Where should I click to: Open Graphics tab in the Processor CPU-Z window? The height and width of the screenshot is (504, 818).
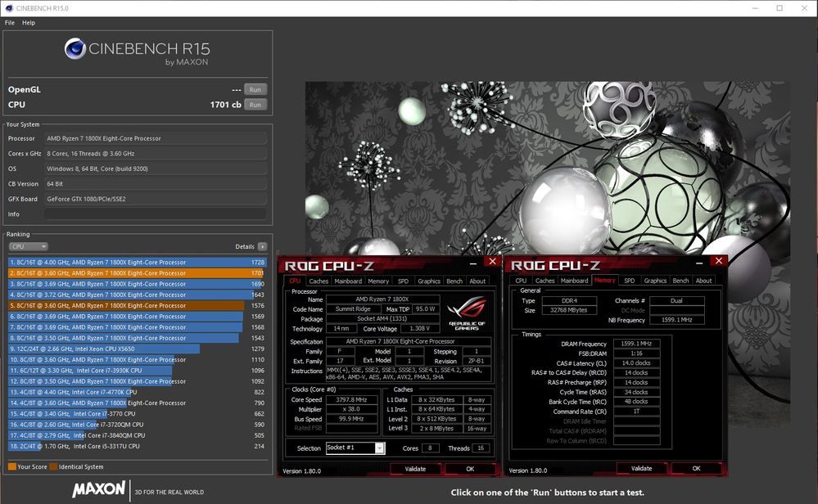(x=429, y=281)
